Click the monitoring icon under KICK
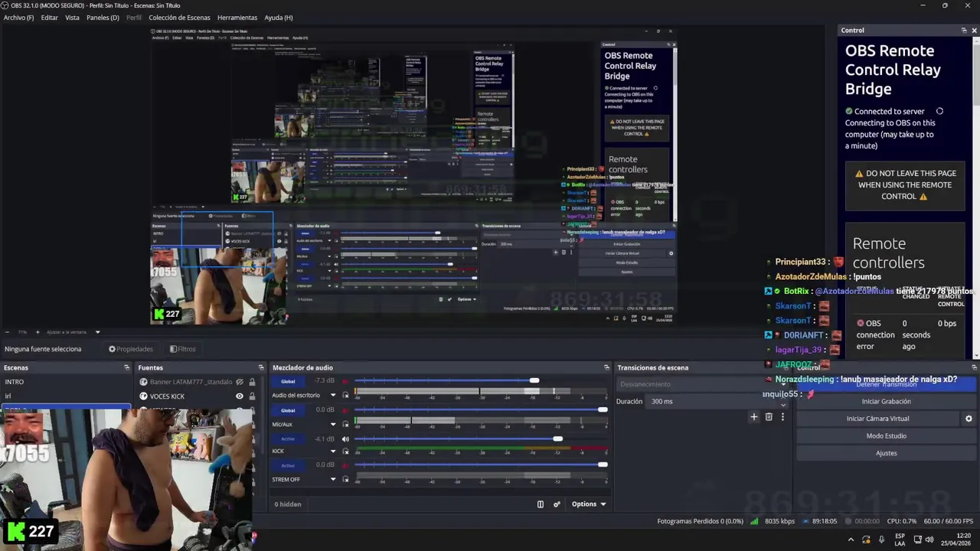Image resolution: width=980 pixels, height=551 pixels. 345,452
